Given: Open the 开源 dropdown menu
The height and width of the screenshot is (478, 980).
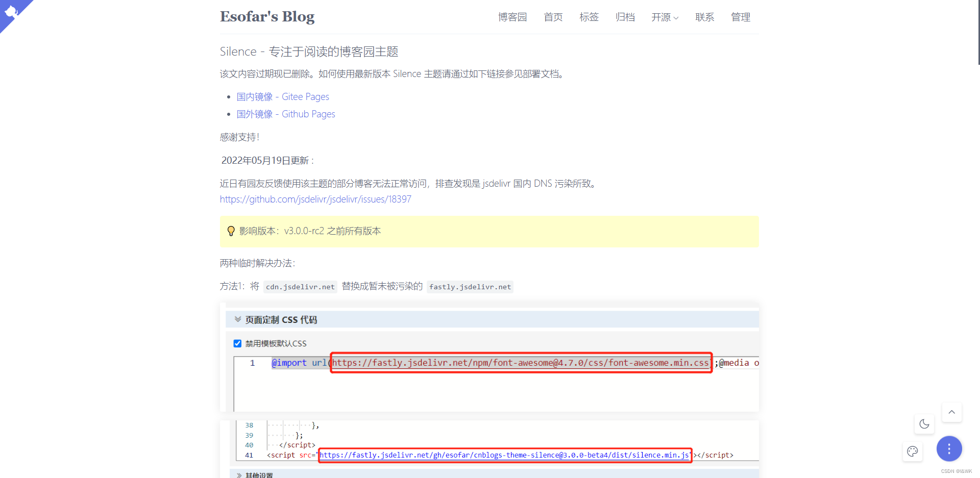Looking at the screenshot, I should click(x=665, y=17).
